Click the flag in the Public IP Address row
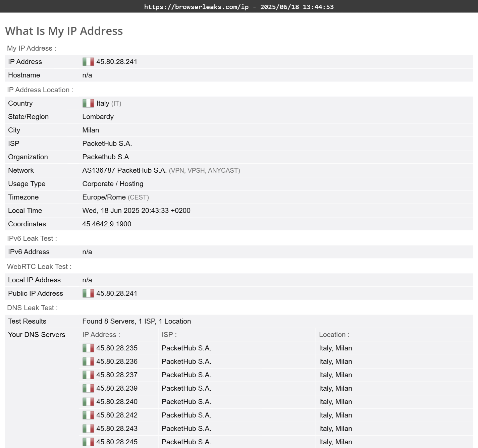Image resolution: width=478 pixels, height=448 pixels. pyautogui.click(x=88, y=293)
